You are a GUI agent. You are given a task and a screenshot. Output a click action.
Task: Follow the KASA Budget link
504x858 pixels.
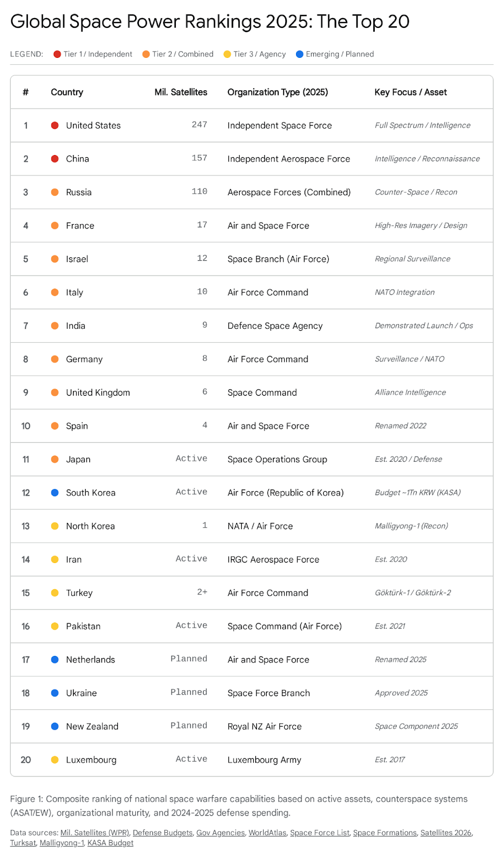[x=110, y=843]
